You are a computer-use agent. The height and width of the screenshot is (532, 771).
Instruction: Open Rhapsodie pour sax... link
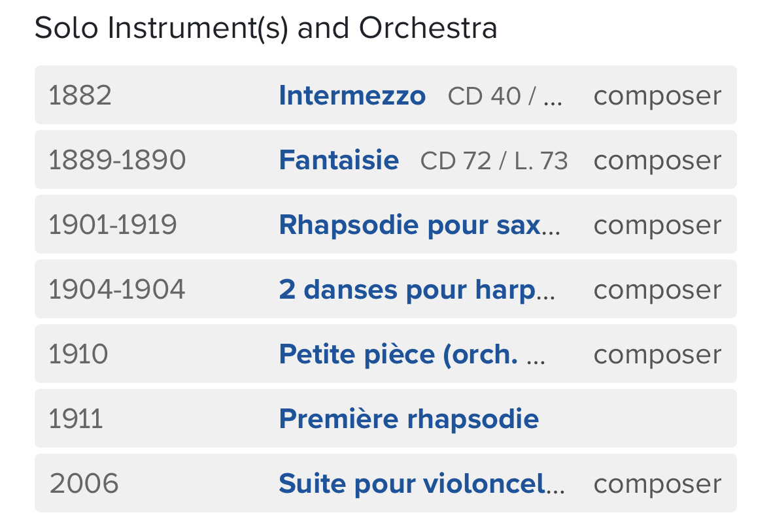[419, 225]
